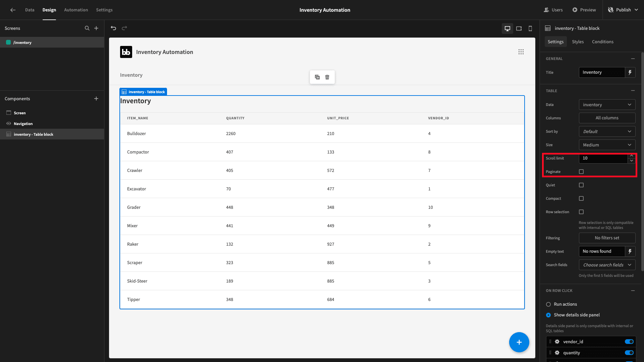Switch to desktop preview device
The image size is (644, 362).
pos(507,28)
